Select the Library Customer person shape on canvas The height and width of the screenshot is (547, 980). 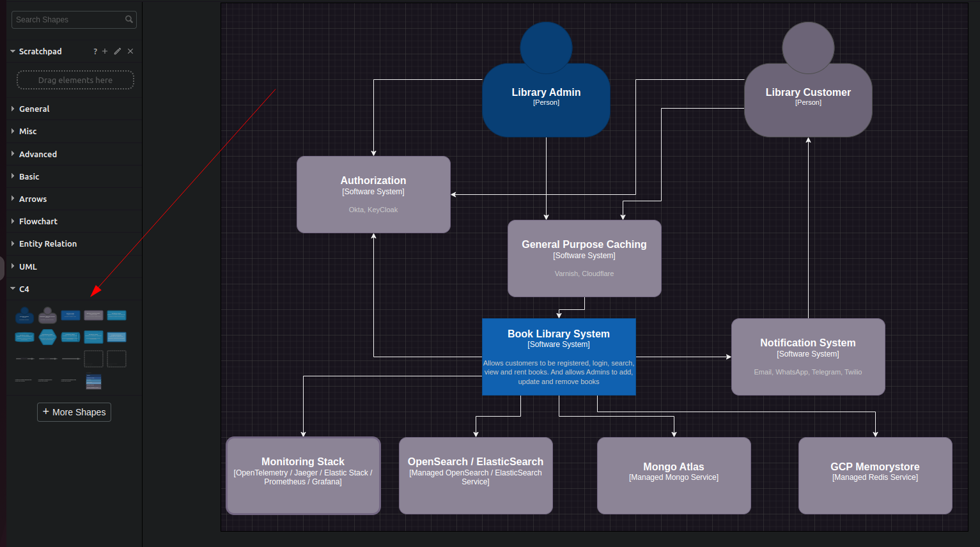(x=808, y=80)
